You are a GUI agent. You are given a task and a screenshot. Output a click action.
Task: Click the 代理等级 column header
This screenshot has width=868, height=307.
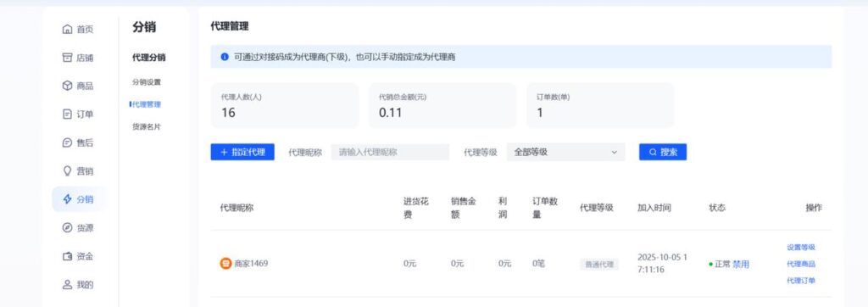[x=596, y=209]
